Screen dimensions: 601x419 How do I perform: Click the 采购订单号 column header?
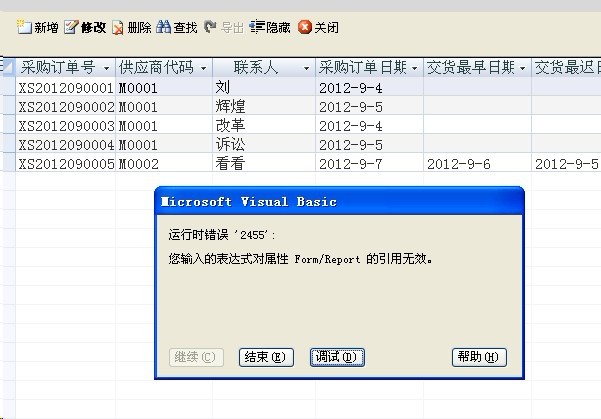[x=66, y=67]
